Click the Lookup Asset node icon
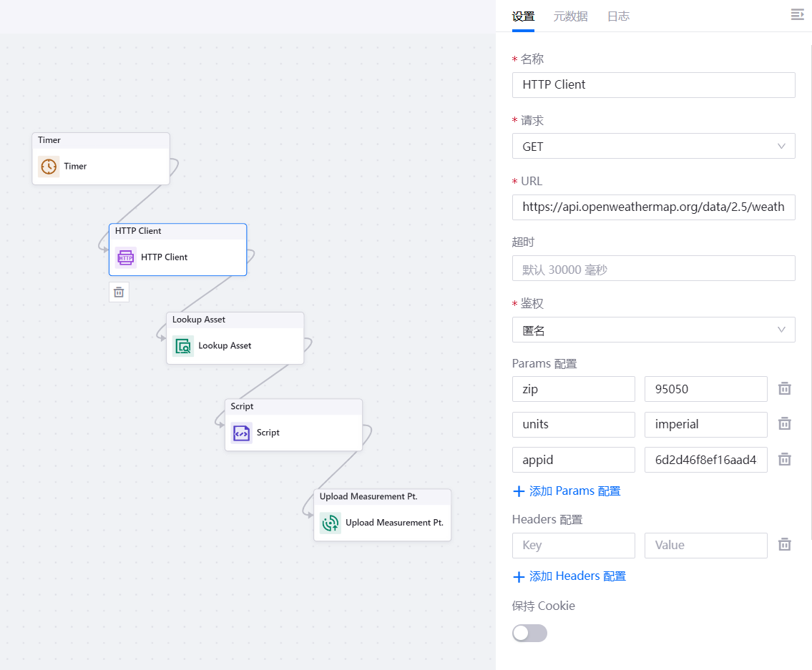 pos(183,346)
